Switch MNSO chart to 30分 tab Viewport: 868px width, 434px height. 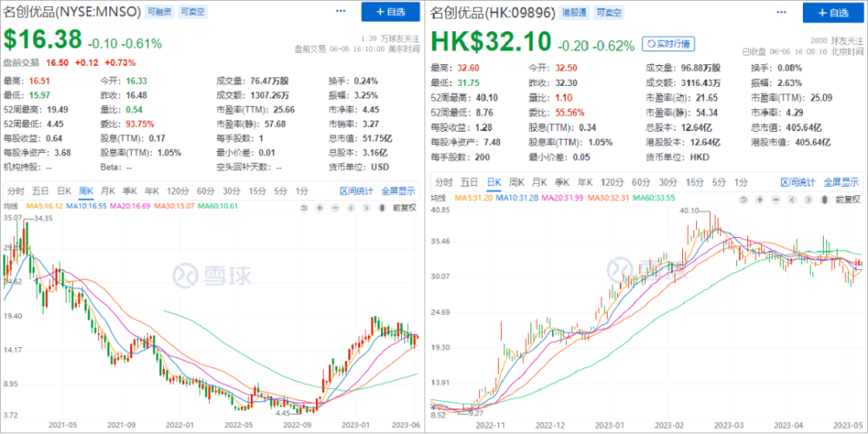tap(232, 191)
